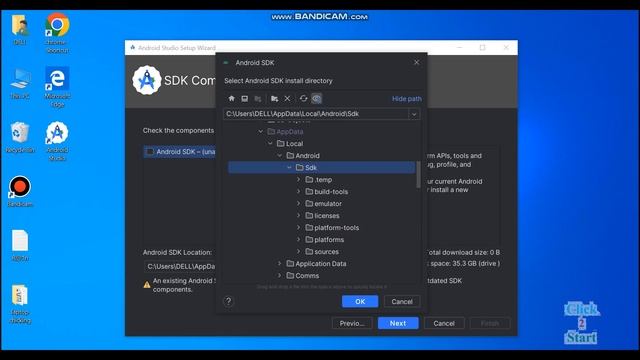Collapse the Android folder chevron
Screen dimensions: 640x360
point(280,156)
